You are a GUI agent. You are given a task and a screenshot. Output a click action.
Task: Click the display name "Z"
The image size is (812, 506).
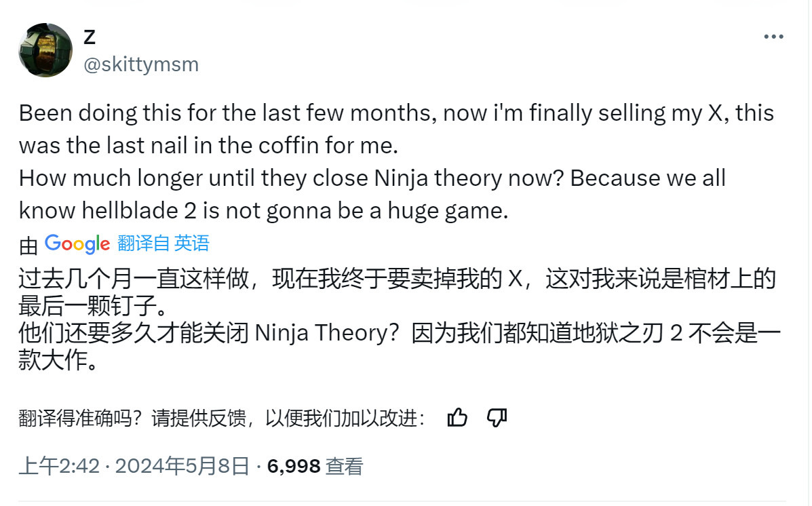point(90,37)
